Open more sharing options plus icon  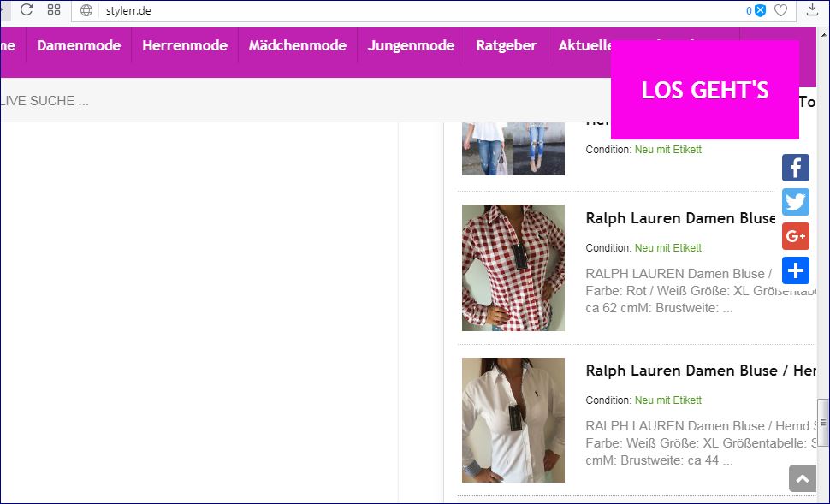click(796, 270)
